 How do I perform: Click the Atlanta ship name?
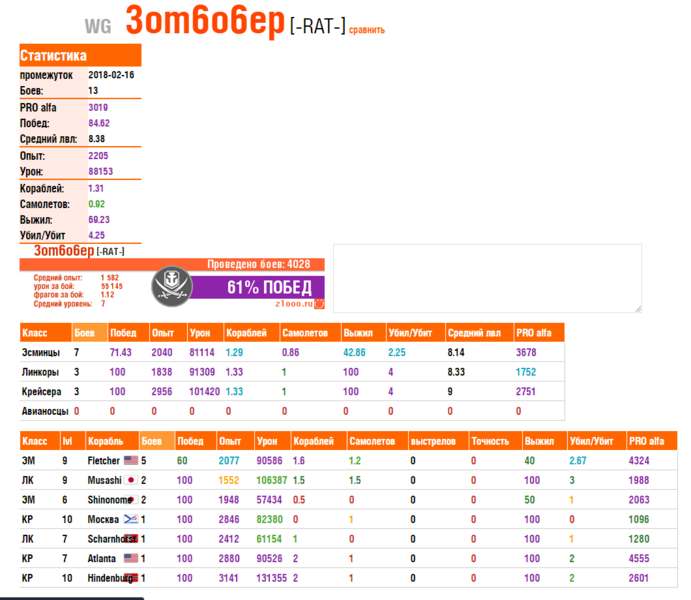(x=101, y=558)
